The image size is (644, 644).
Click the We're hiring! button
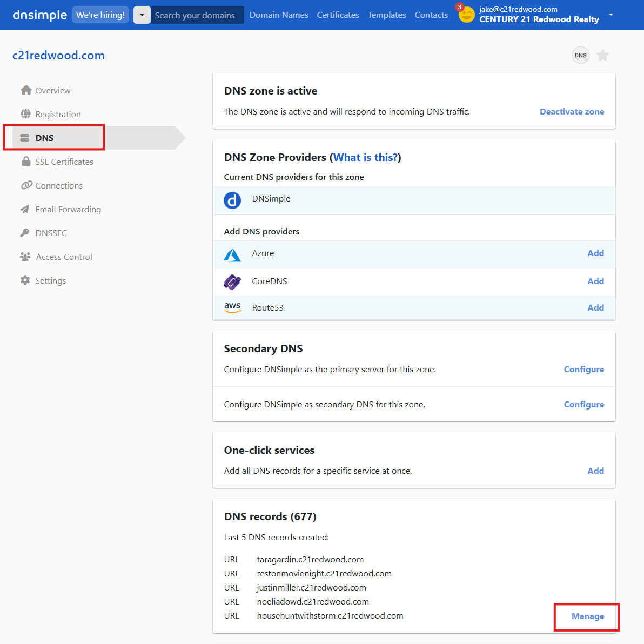click(x=100, y=15)
